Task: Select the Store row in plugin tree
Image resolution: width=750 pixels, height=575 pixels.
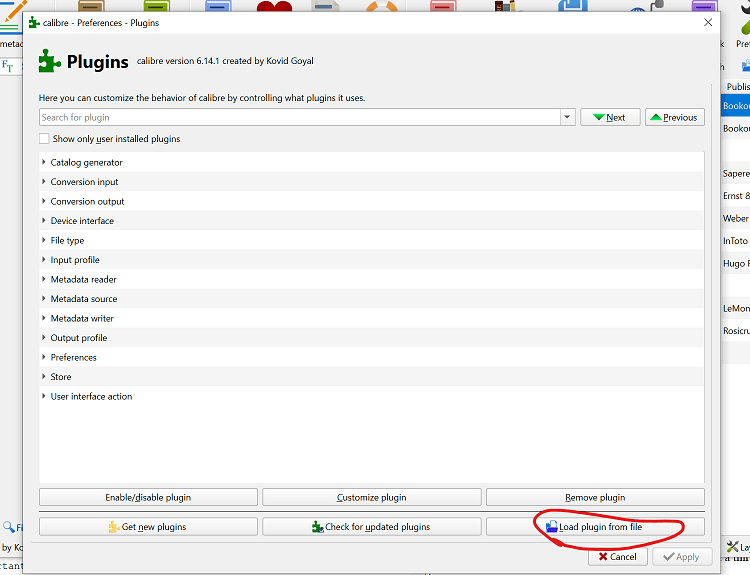Action: [x=372, y=376]
